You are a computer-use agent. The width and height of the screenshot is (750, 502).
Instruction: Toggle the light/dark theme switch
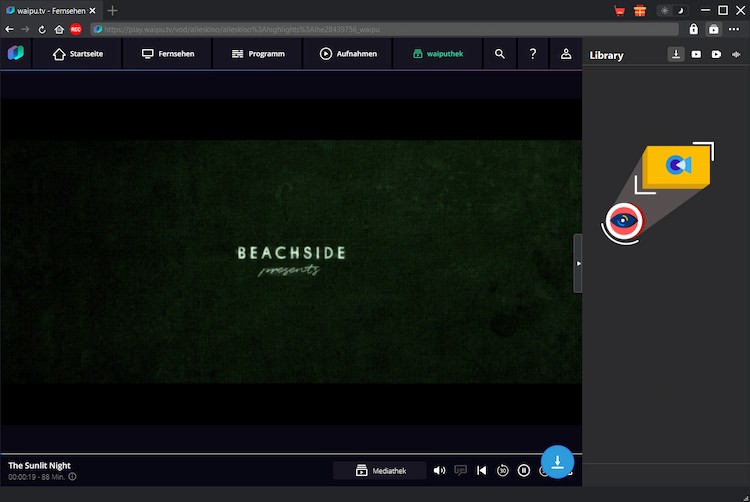pos(670,11)
